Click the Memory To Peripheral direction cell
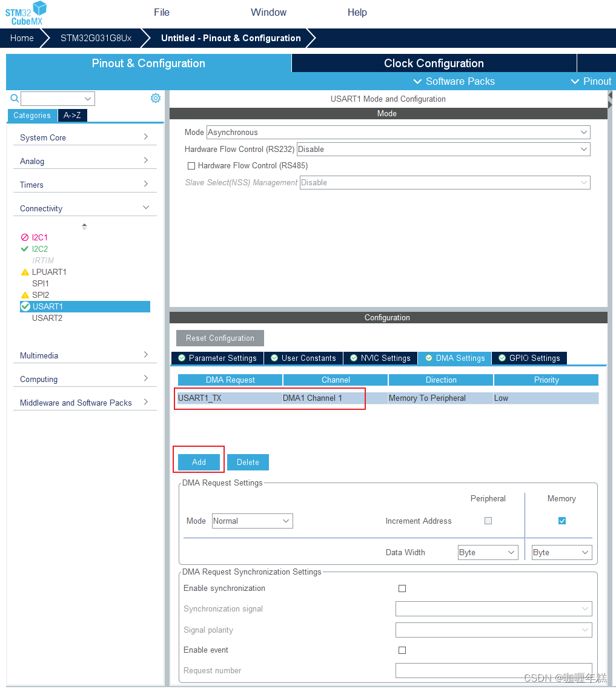This screenshot has height=689, width=616. [440, 398]
